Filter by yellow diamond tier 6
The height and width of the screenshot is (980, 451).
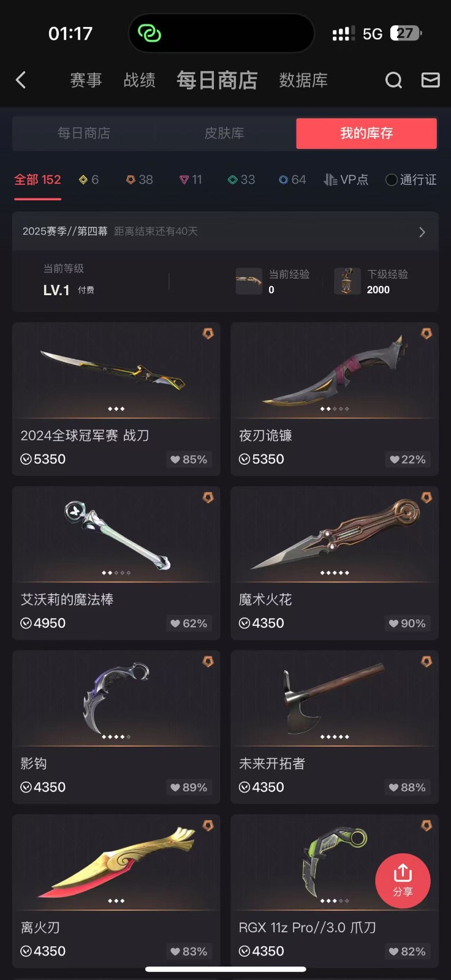(89, 179)
